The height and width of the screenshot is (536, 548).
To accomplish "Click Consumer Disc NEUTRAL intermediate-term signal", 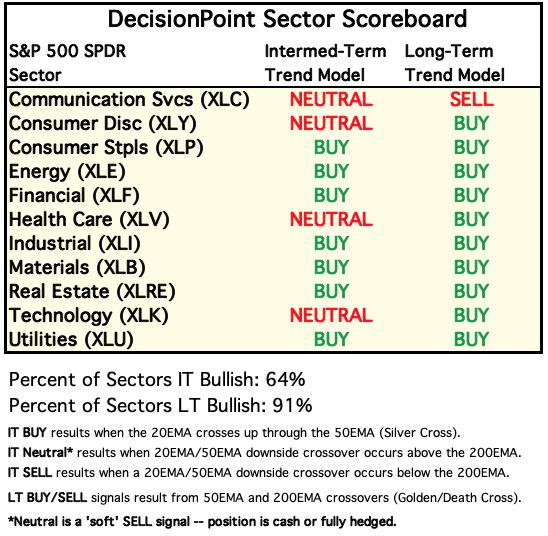I will coord(331,124).
